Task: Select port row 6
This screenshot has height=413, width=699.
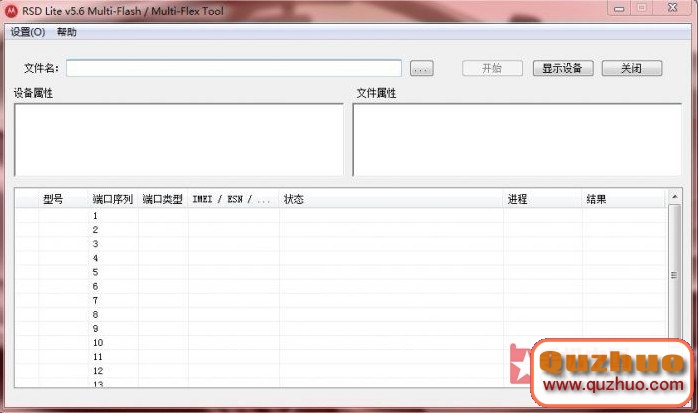Action: (x=341, y=286)
